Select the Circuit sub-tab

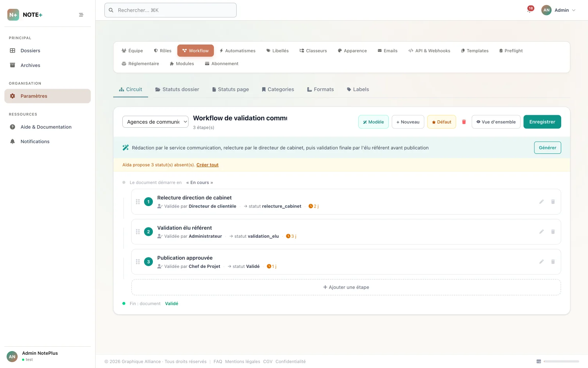[x=130, y=89]
